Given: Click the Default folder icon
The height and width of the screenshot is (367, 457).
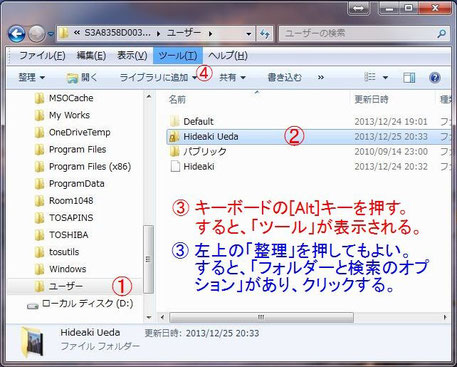Looking at the screenshot, I should click(174, 121).
